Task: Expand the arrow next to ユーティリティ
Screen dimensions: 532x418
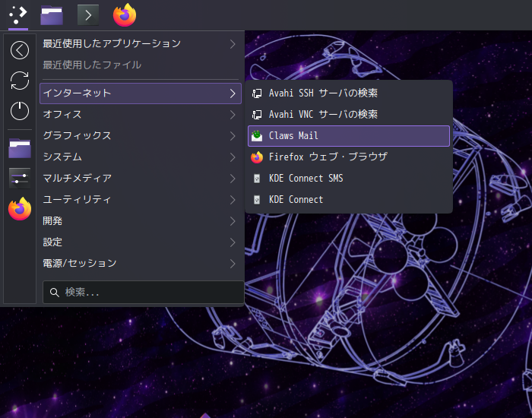Action: point(233,200)
